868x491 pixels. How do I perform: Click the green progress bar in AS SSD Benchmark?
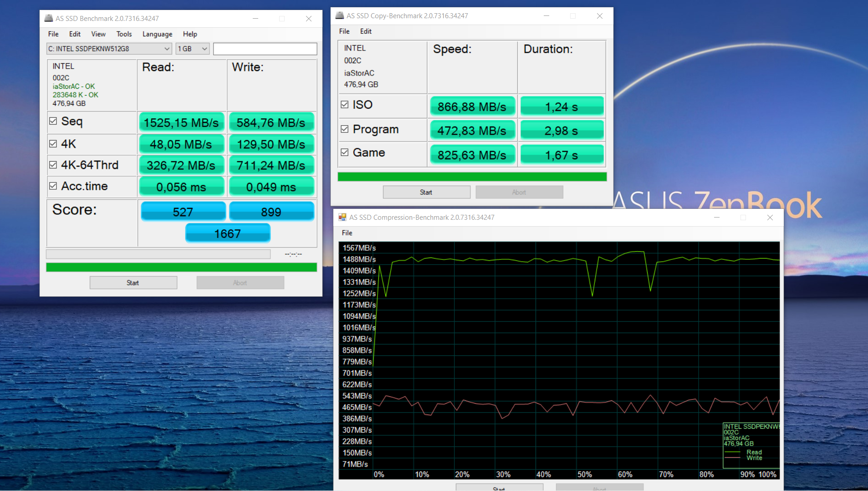[x=181, y=267]
